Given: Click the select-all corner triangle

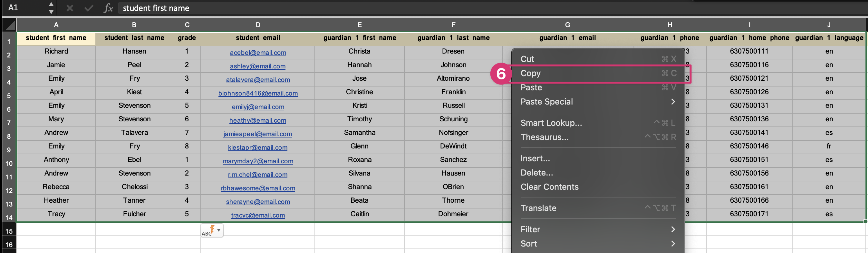Looking at the screenshot, I should click(9, 25).
